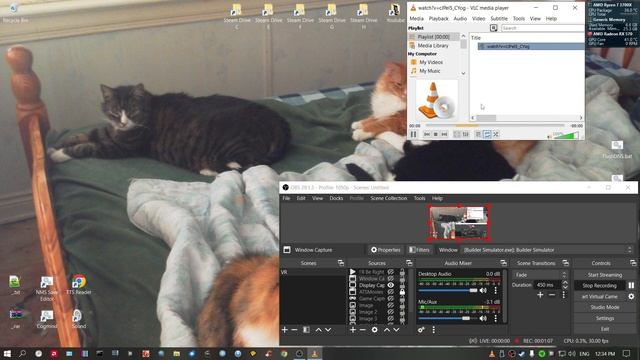Image resolution: width=640 pixels, height=360 pixels.
Task: Click the VLC playlist Search field
Action: (x=542, y=28)
